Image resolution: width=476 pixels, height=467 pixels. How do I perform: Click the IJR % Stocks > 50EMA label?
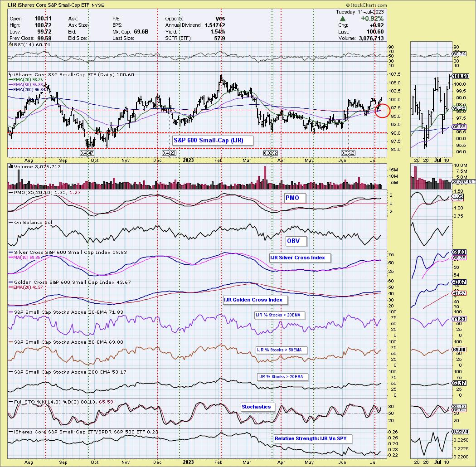[x=282, y=350]
